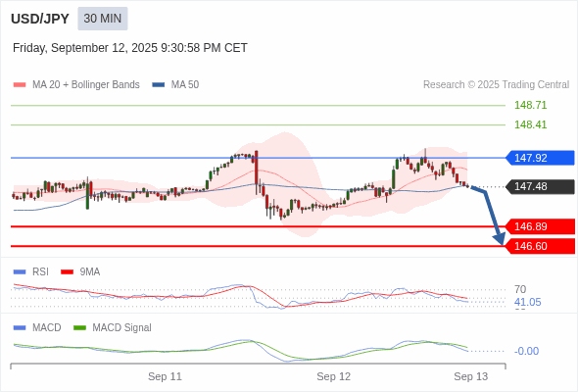The width and height of the screenshot is (578, 392).
Task: Click the blue MA 50 legend swatch
Action: point(159,85)
